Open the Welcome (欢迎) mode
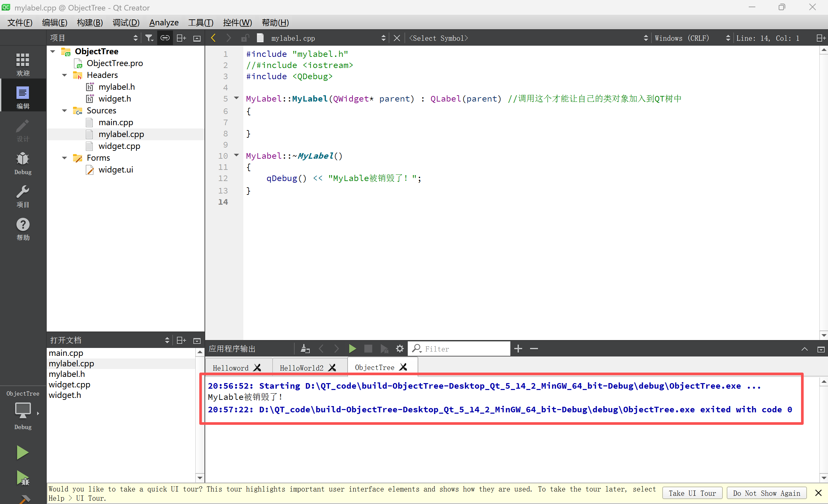 pyautogui.click(x=23, y=64)
